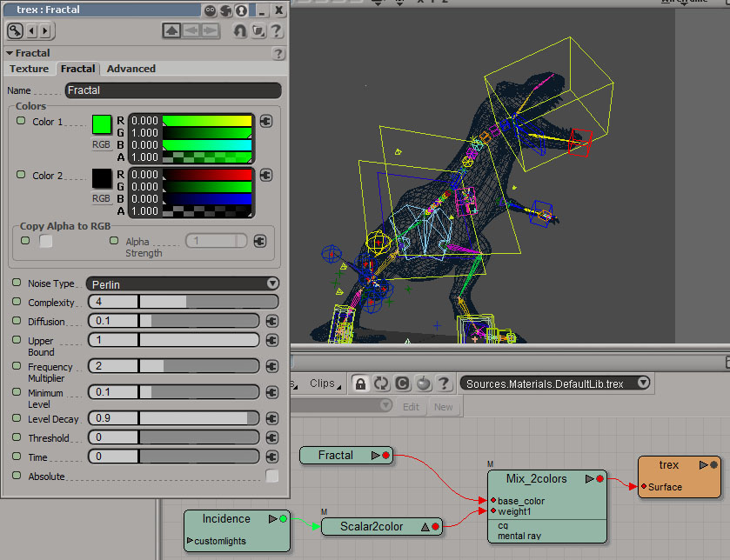Click the revert (U-turn arrow) icon

coord(240,31)
